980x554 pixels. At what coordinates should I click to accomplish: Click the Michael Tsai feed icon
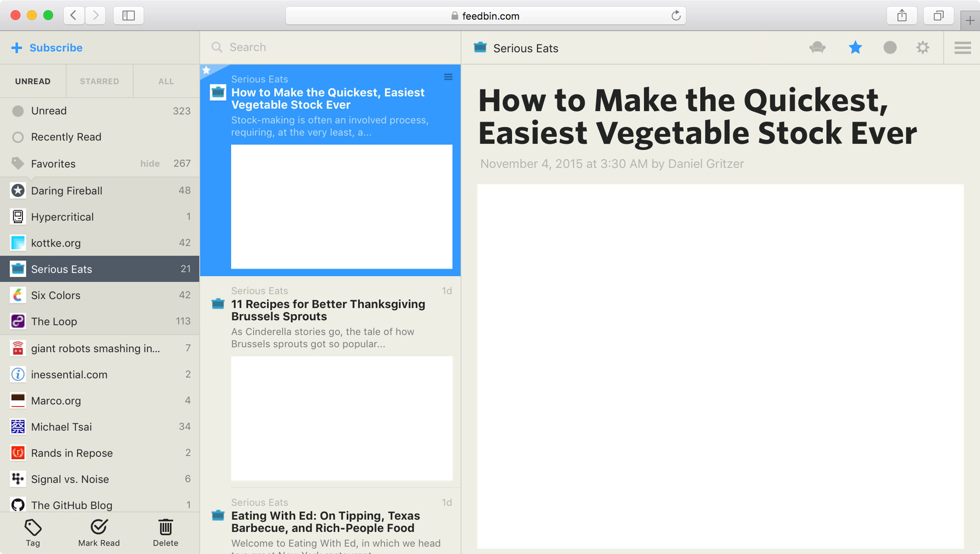click(18, 427)
